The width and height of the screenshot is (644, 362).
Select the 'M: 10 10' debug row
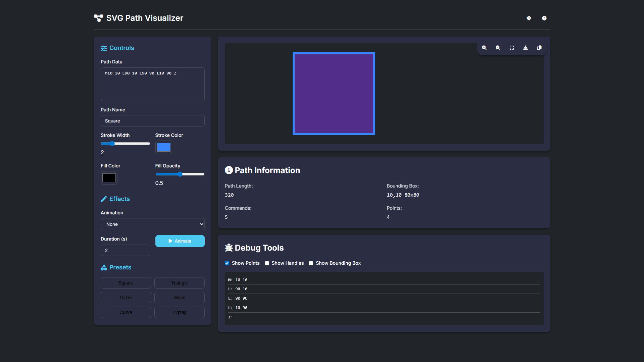(384, 280)
